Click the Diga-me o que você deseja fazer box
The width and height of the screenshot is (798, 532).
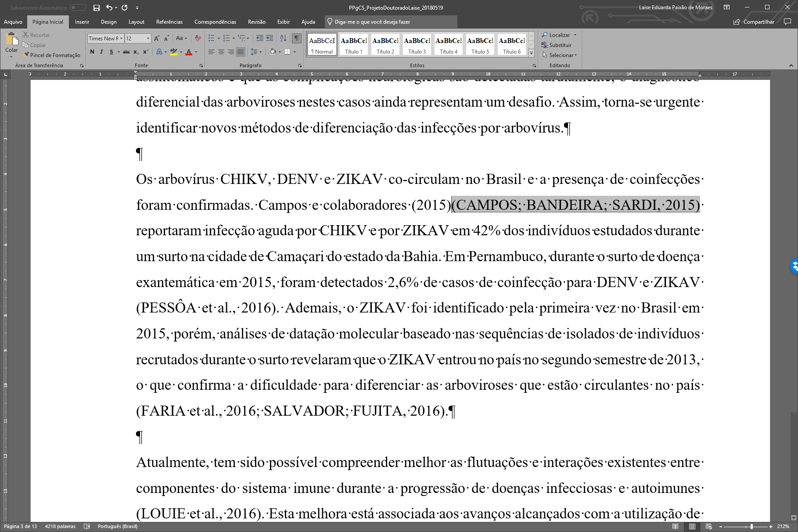(x=391, y=22)
